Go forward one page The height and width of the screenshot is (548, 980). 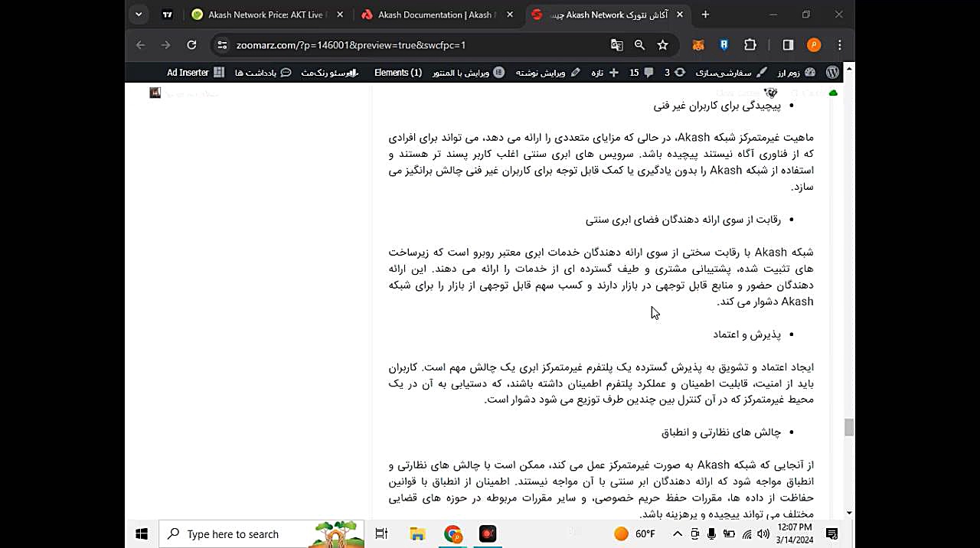pyautogui.click(x=165, y=45)
